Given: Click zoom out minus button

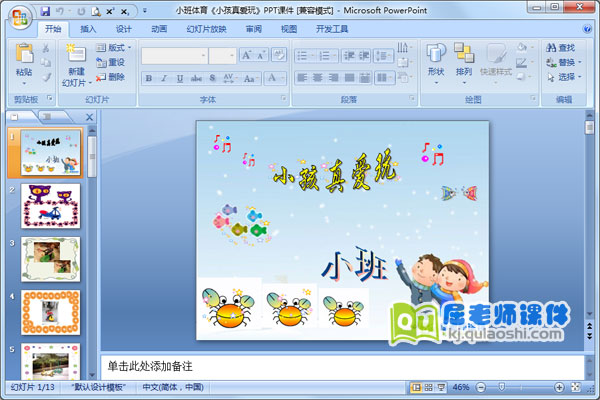Looking at the screenshot, I should point(481,387).
